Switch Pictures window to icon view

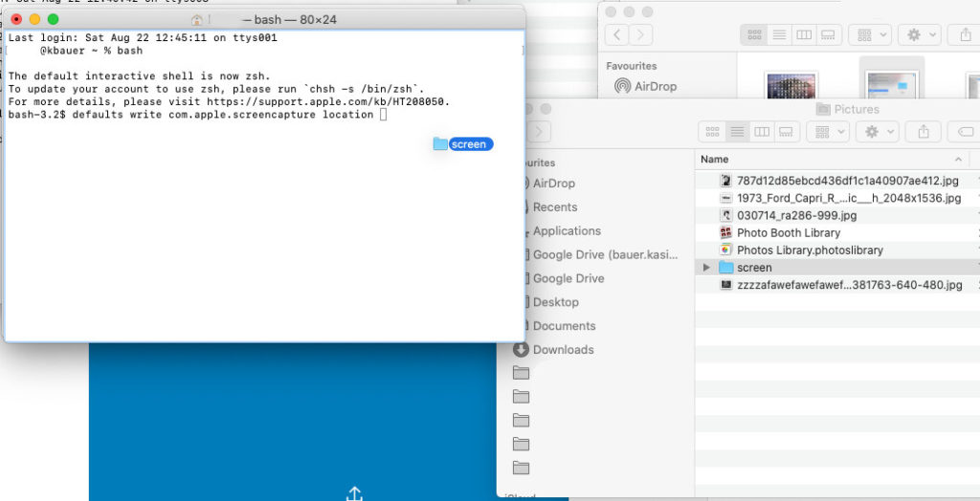[x=712, y=132]
